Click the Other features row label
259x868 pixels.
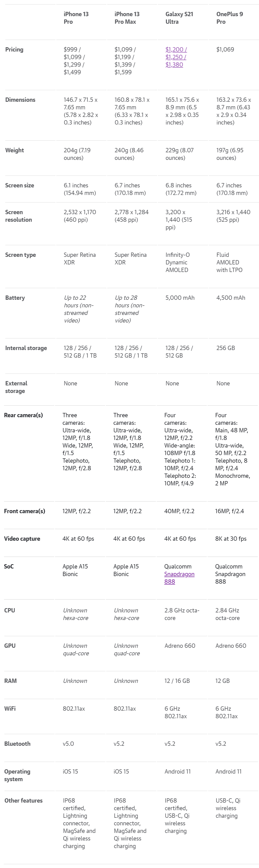[x=23, y=800]
